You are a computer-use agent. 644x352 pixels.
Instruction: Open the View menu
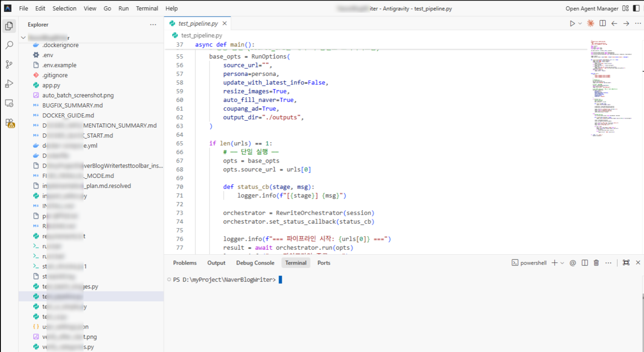click(x=90, y=8)
